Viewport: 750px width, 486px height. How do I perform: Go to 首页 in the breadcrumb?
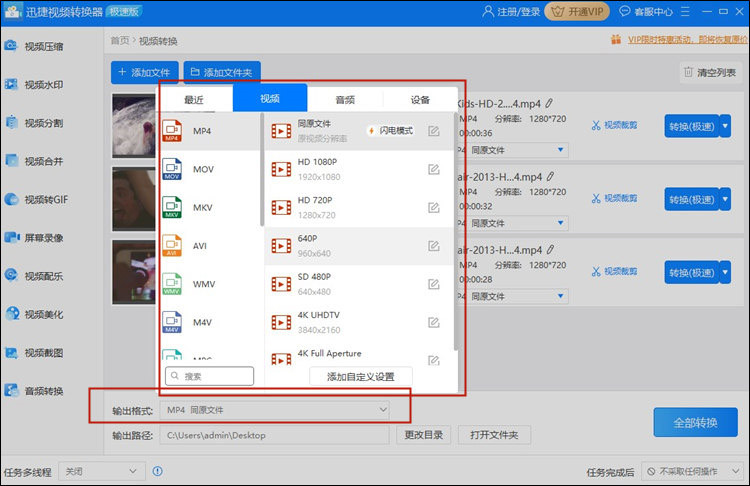point(120,41)
